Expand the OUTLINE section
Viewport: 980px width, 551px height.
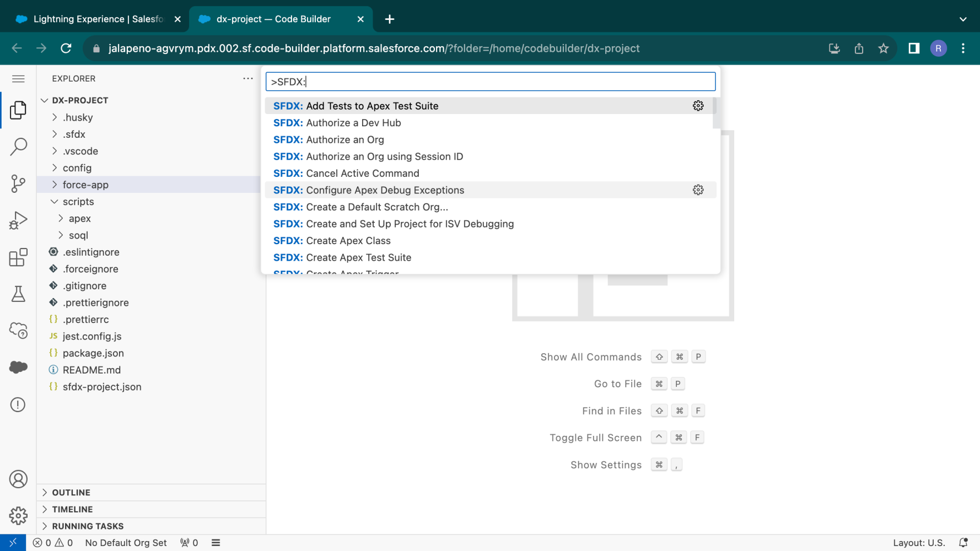click(x=152, y=493)
